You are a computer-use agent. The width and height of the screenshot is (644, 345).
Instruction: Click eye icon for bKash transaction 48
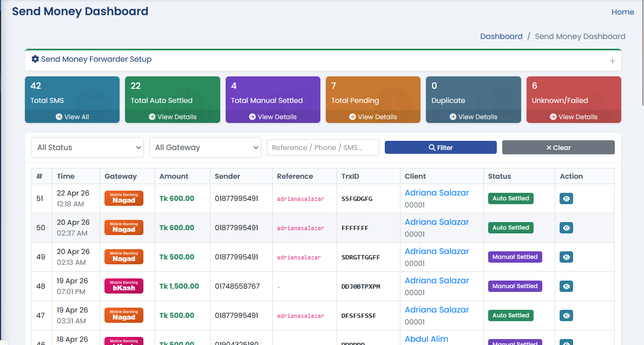[566, 286]
